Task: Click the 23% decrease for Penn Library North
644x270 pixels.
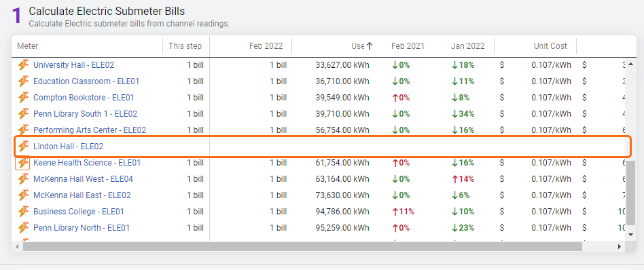Action: (463, 228)
